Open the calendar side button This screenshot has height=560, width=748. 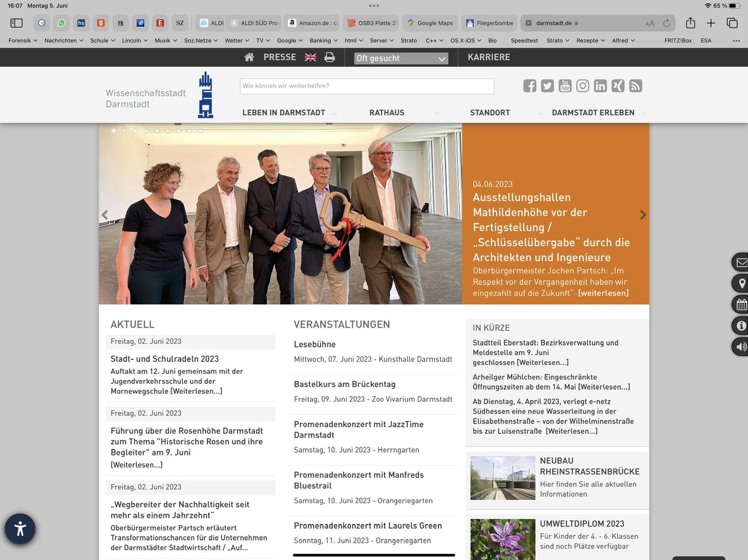click(x=740, y=305)
